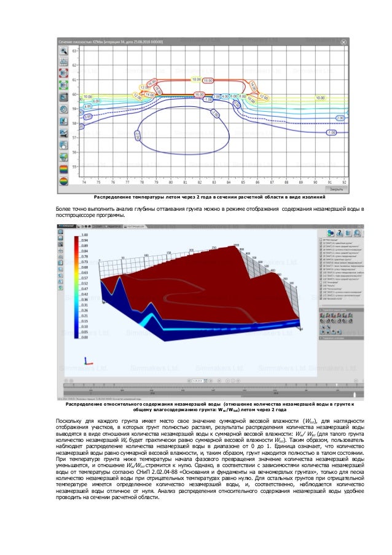The height and width of the screenshot is (555, 392).
Task: Switch to the Редактор tab
Action: pyautogui.click(x=112, y=226)
